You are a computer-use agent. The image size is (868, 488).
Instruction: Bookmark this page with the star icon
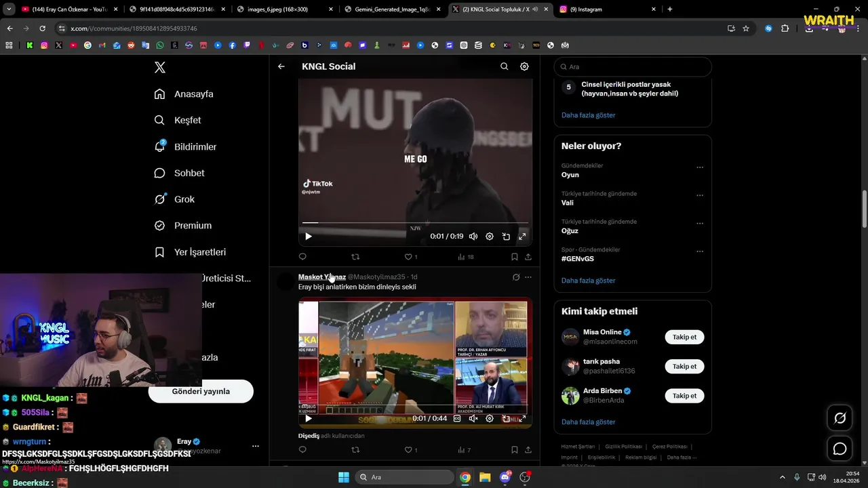click(746, 28)
